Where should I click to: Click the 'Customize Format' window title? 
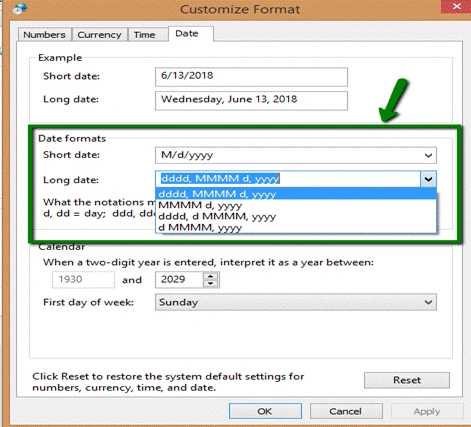[240, 9]
